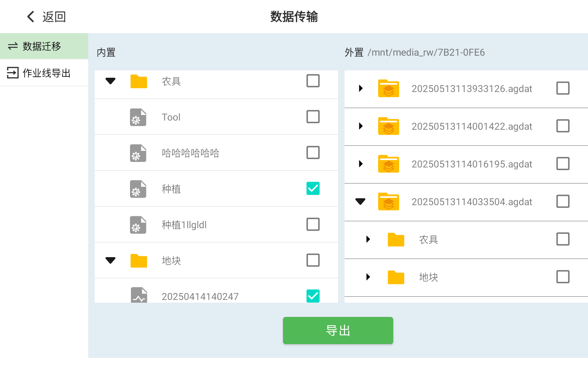This screenshot has width=588, height=368.
Task: Click the 内置 panel heading
Action: [x=106, y=52]
